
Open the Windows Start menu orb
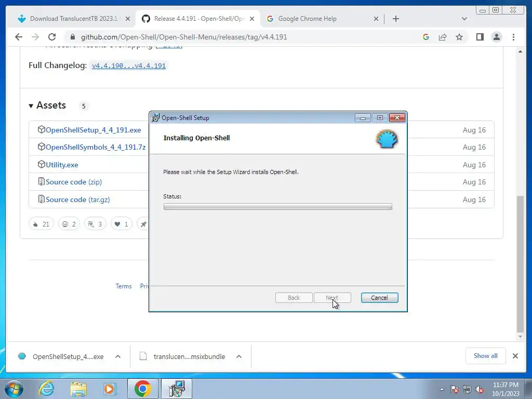[14, 389]
